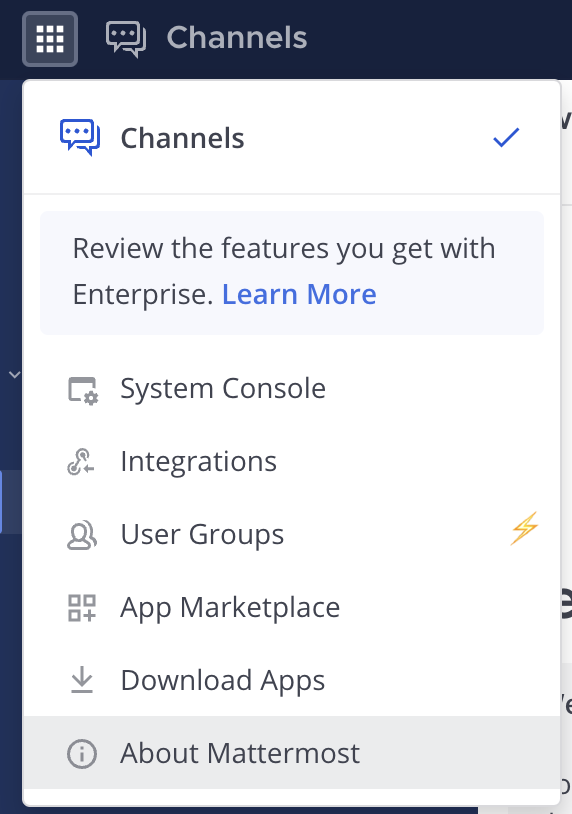This screenshot has width=572, height=814.
Task: Select the checked Channels product entry
Action: 292,138
